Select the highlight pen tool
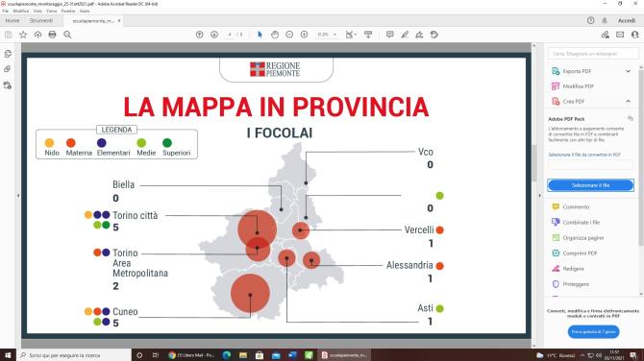Viewport: 644px width, 361px height. click(x=405, y=35)
